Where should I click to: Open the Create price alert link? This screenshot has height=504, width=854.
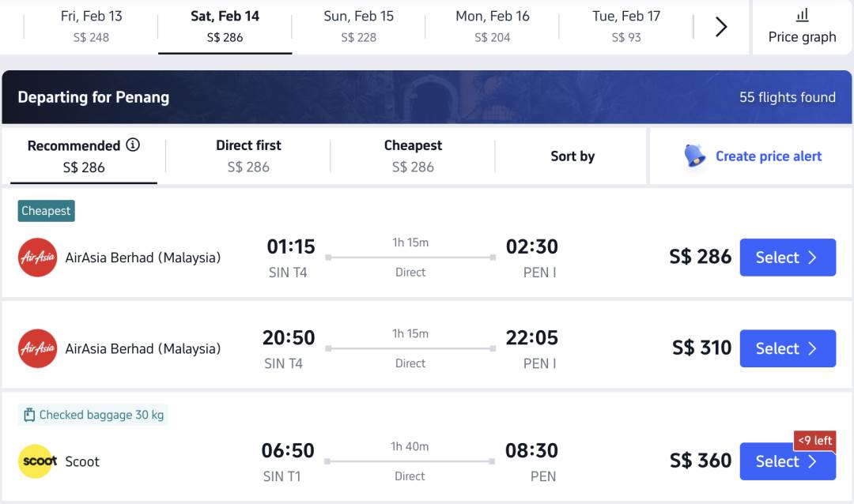[768, 156]
